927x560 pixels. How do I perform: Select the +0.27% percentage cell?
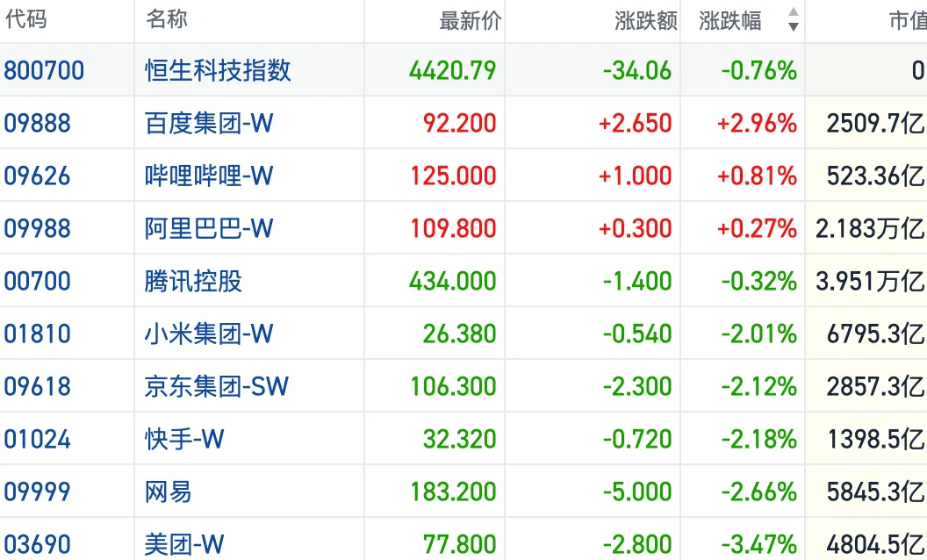click(758, 229)
